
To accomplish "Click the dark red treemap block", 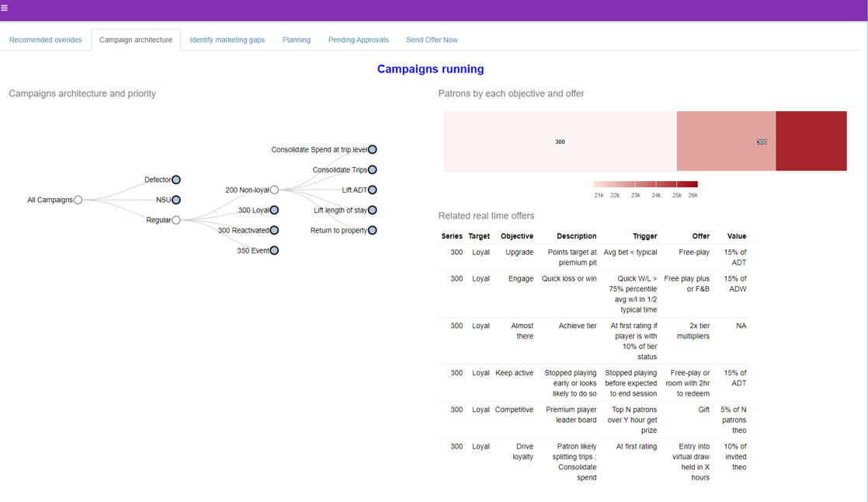I will [811, 141].
